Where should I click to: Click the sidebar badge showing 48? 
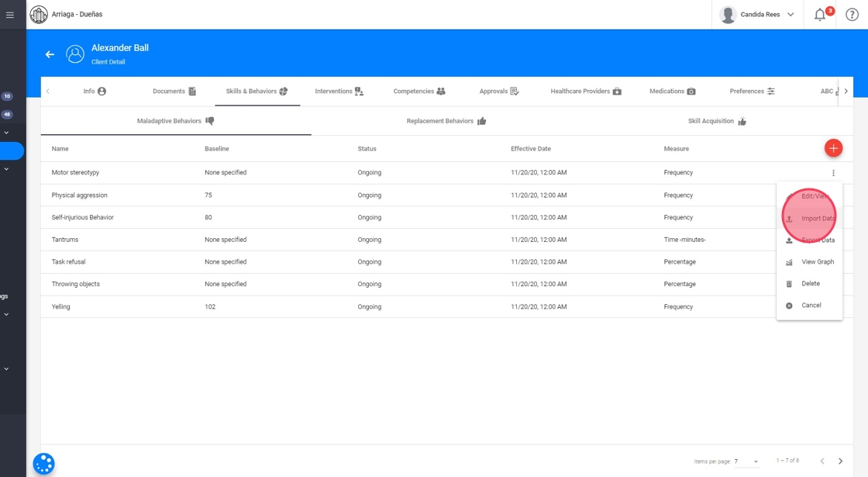[7, 115]
